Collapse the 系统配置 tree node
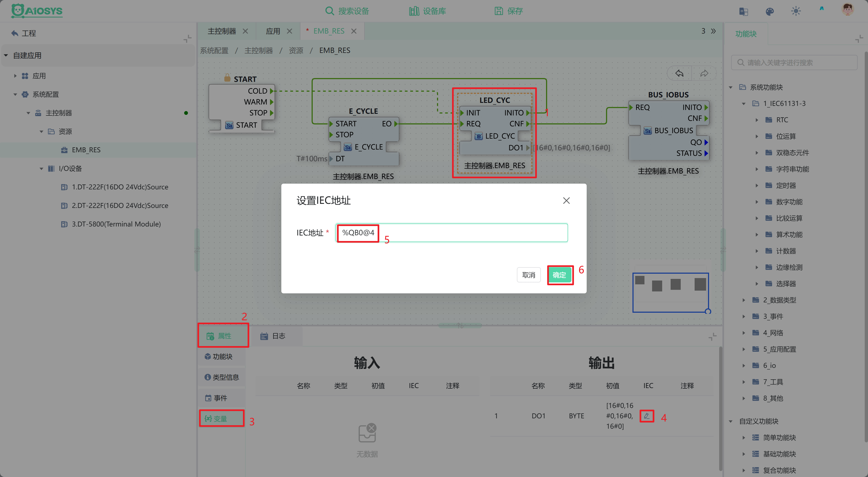Screen dimensions: 868x477 tap(15, 94)
